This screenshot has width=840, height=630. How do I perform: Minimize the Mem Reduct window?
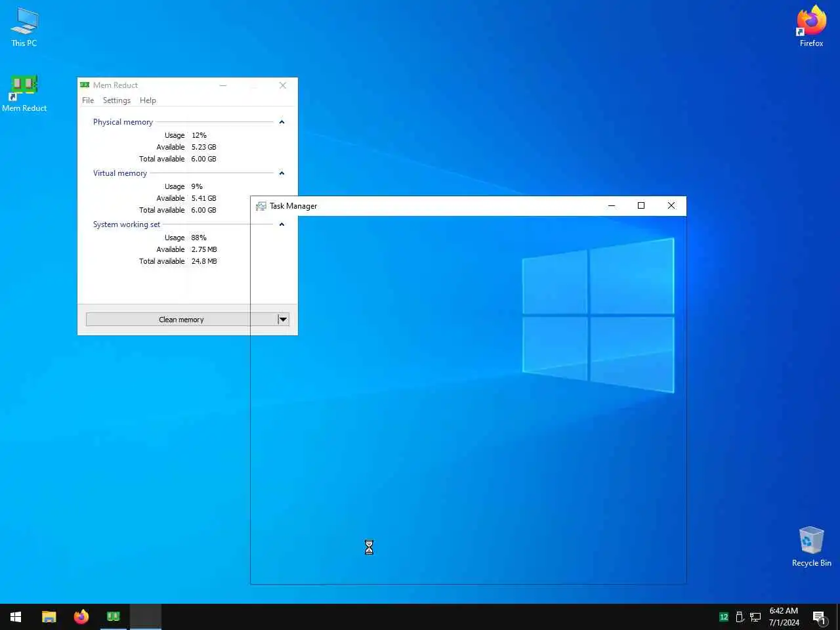click(223, 85)
